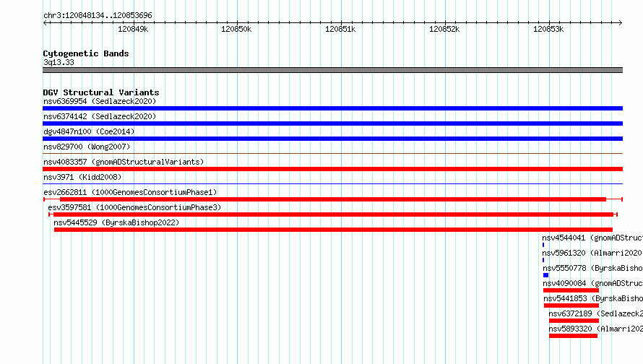Click the red bar under nsv6372189
The width and height of the screenshot is (643, 364).
(x=574, y=321)
